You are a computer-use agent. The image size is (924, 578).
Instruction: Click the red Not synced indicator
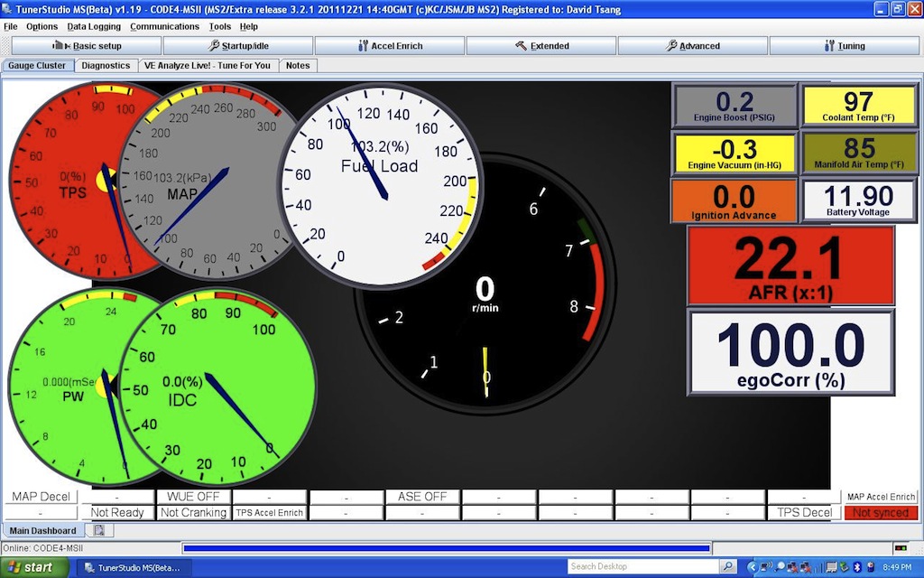click(881, 513)
